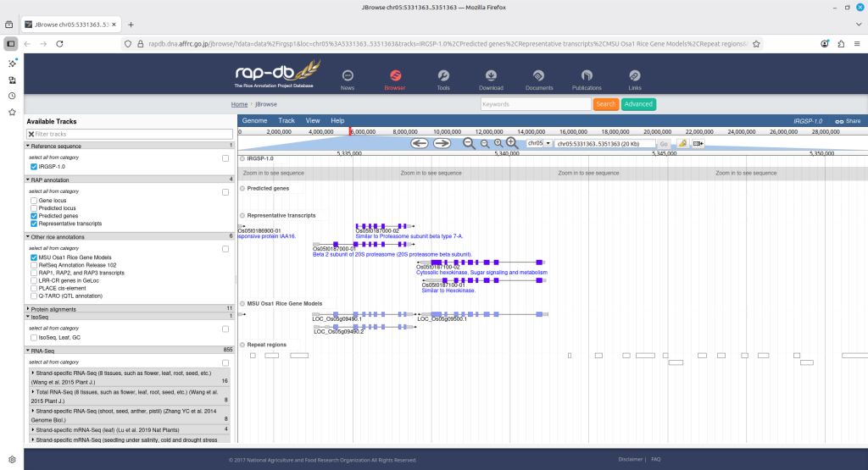The image size is (868, 470).
Task: Click the highlight region marker icon
Action: 682,144
